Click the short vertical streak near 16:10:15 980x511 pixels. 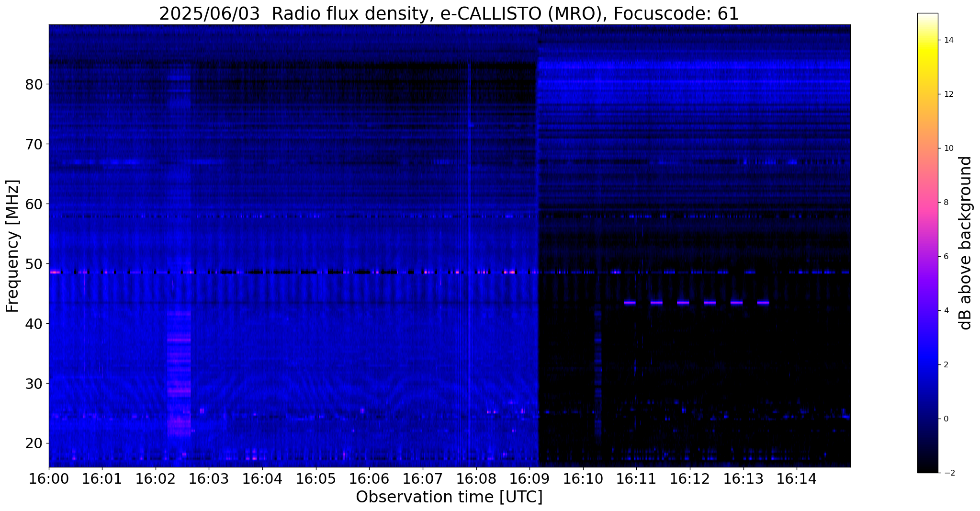[x=598, y=376]
